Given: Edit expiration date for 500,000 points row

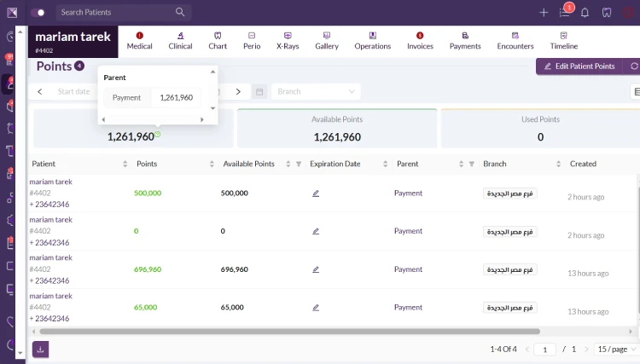Looking at the screenshot, I should tap(316, 194).
